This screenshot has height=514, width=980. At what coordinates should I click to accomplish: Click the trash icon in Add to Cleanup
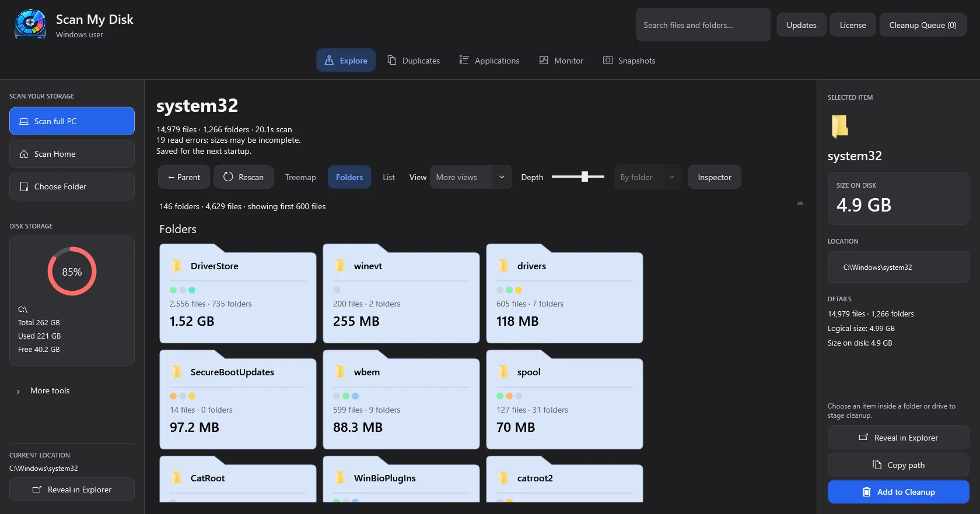click(867, 492)
